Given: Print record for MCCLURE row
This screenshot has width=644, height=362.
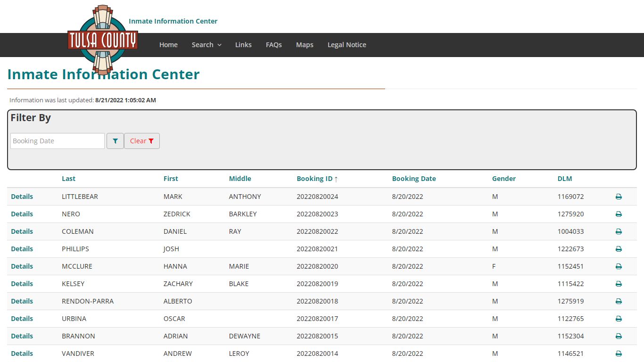Looking at the screenshot, I should [619, 266].
